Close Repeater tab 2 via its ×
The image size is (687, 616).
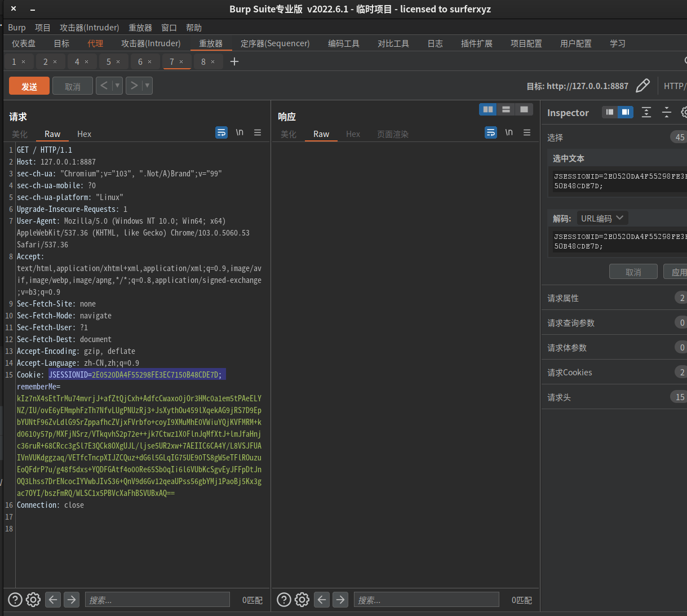[x=55, y=62]
